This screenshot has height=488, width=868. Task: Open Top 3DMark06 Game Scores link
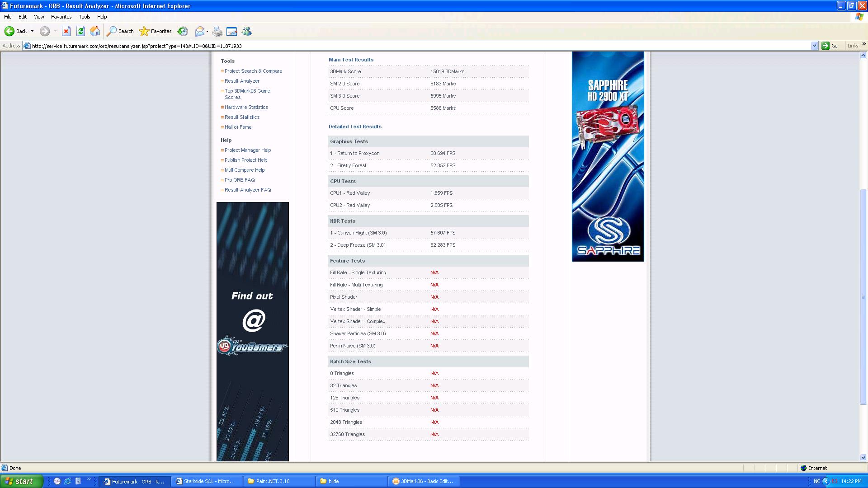tap(247, 94)
